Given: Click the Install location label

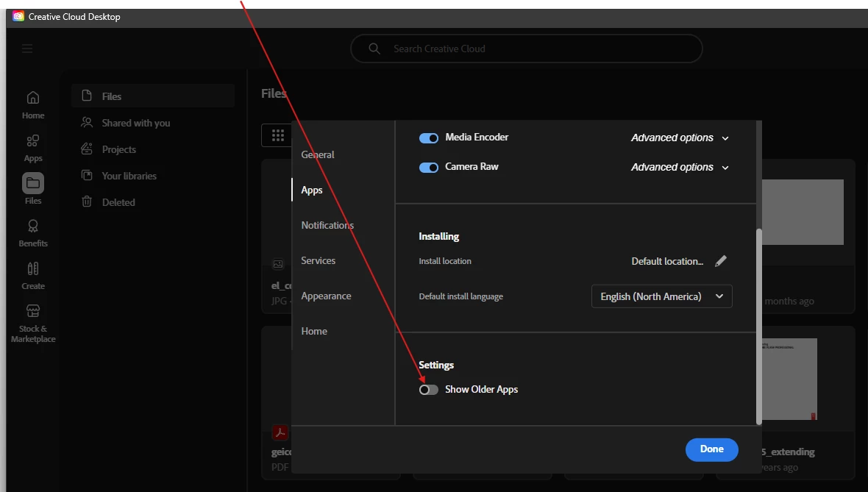Looking at the screenshot, I should click(x=445, y=261).
